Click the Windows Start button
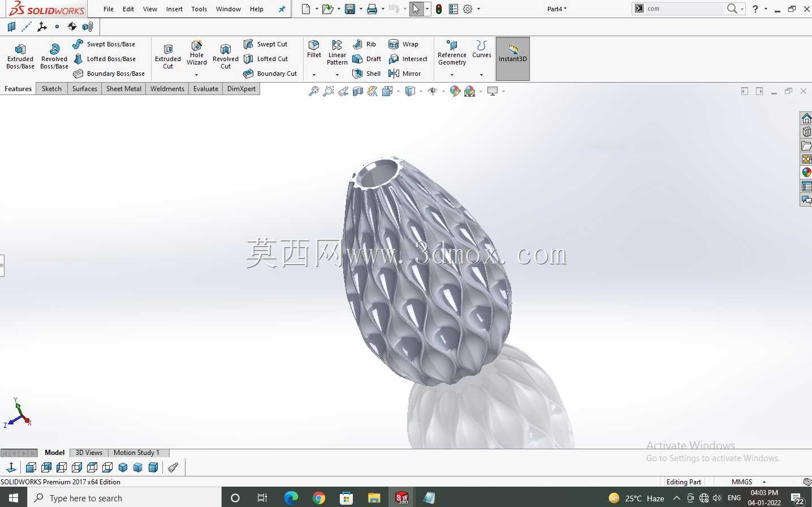 14,498
